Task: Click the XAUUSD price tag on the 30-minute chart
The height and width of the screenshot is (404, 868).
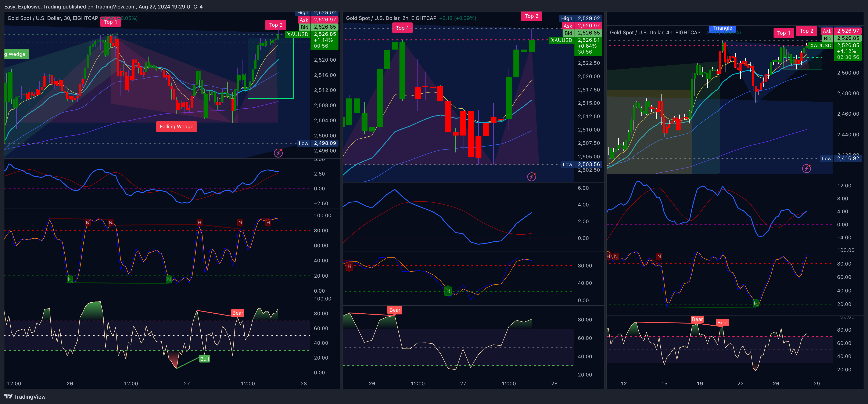Action: pos(298,34)
